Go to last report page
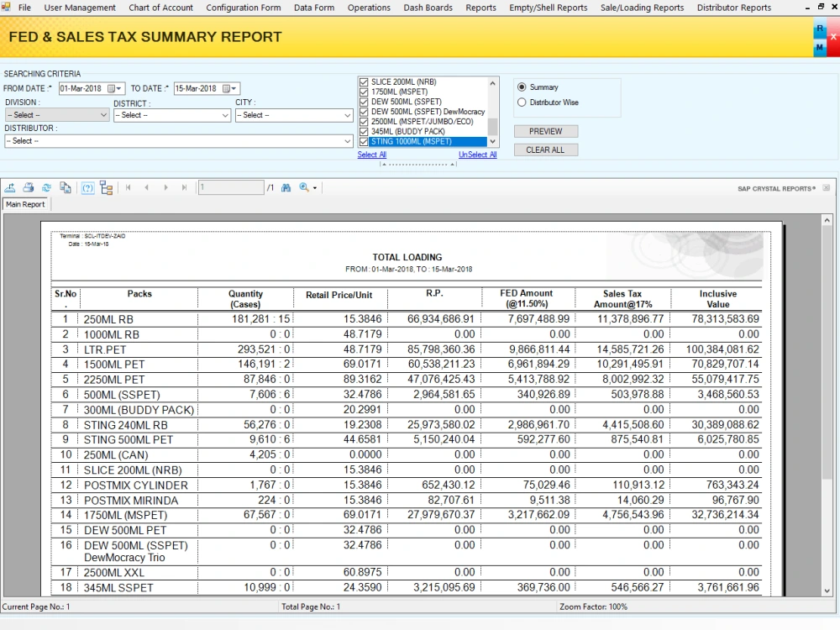Image resolution: width=840 pixels, height=630 pixels. (184, 187)
